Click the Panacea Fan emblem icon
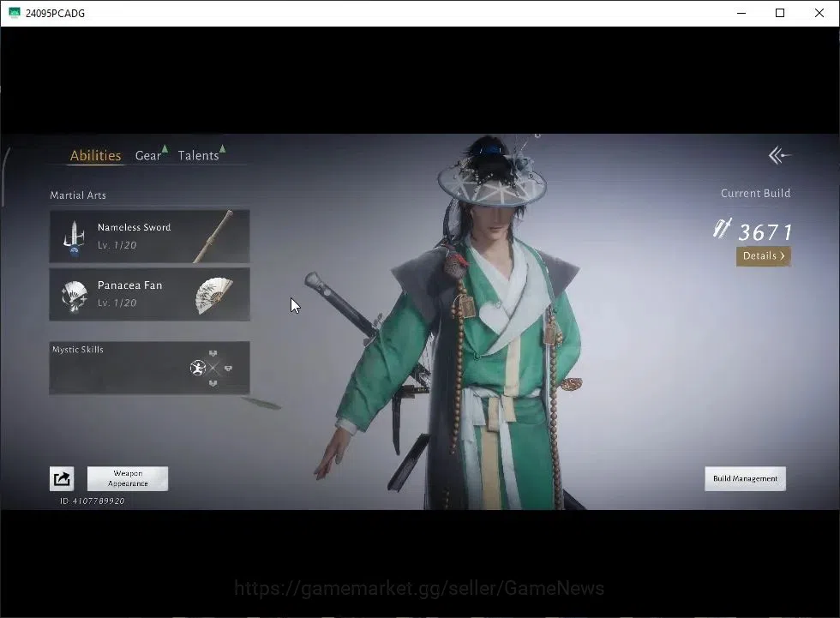This screenshot has height=618, width=840. click(x=75, y=297)
